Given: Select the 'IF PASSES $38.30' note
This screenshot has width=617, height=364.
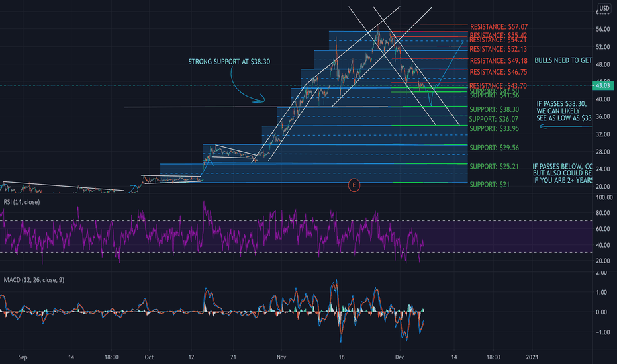Looking at the screenshot, I should [x=564, y=111].
